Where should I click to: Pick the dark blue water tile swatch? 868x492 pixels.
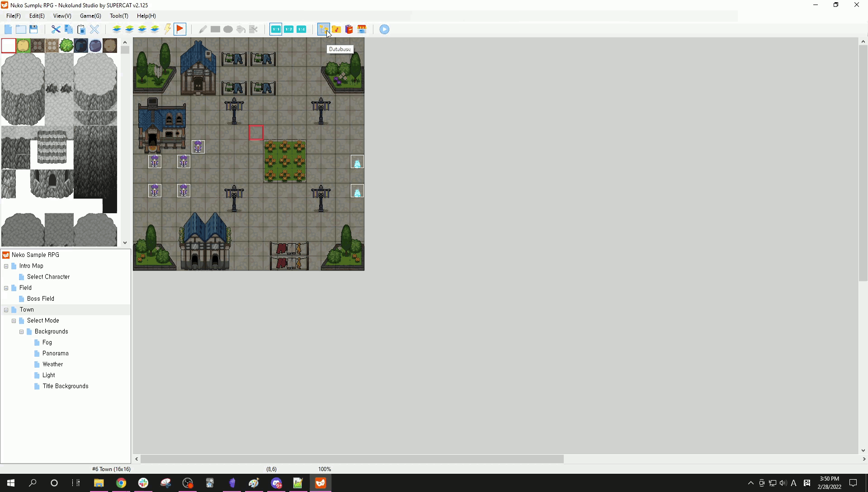[81, 46]
